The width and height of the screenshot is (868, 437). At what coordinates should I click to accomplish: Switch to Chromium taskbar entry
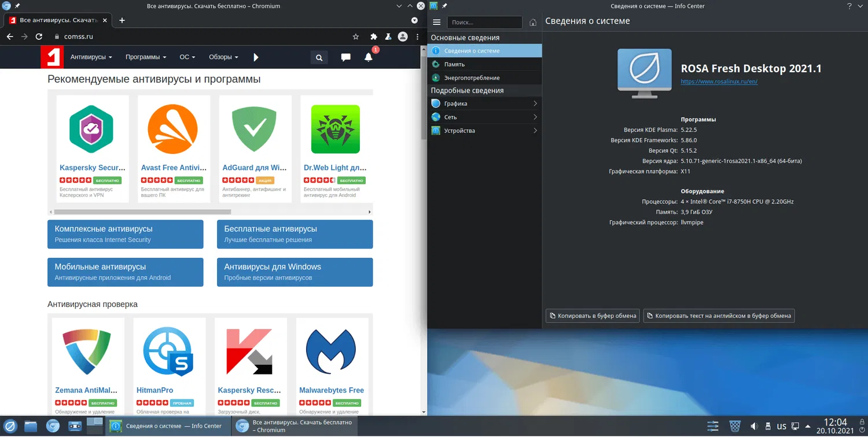click(294, 426)
